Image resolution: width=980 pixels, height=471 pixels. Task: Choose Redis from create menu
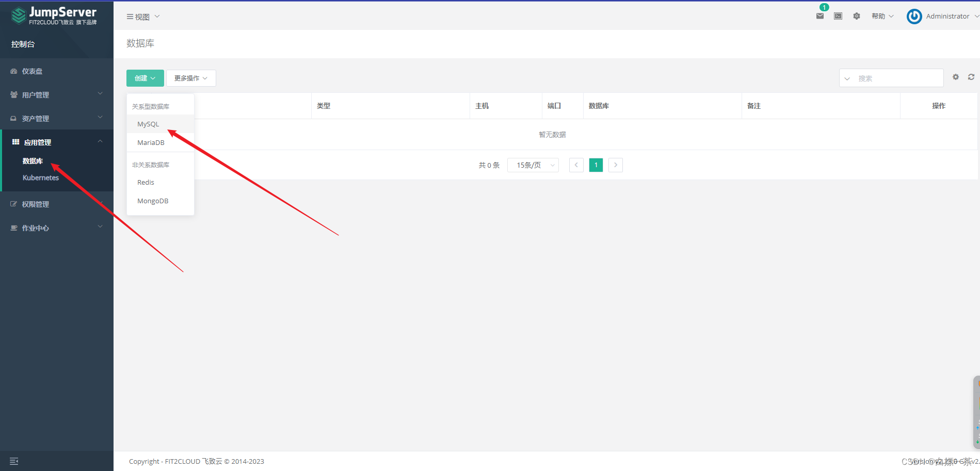coord(160,182)
